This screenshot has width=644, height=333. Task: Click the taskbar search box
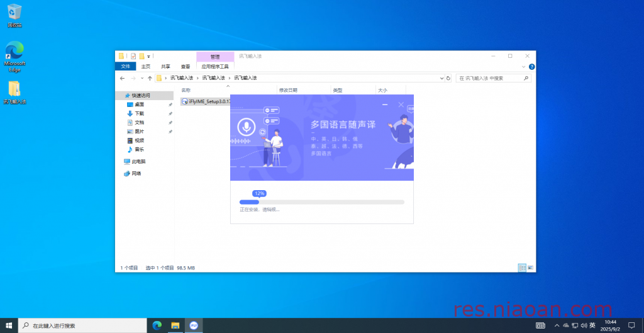point(82,325)
